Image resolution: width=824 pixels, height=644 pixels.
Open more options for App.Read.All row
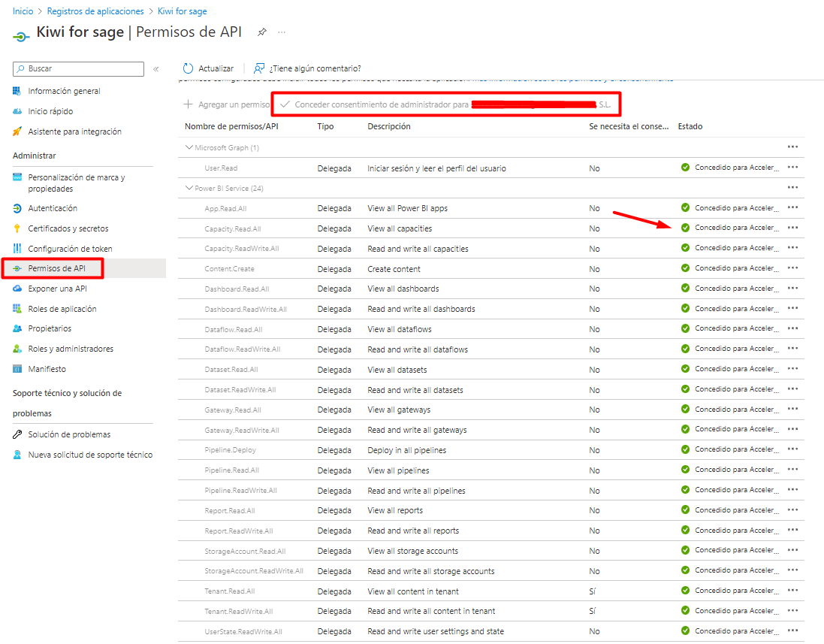(x=792, y=207)
